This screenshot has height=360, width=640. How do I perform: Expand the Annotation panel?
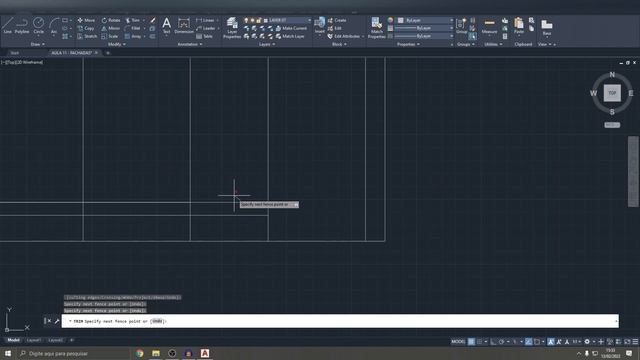click(x=190, y=44)
